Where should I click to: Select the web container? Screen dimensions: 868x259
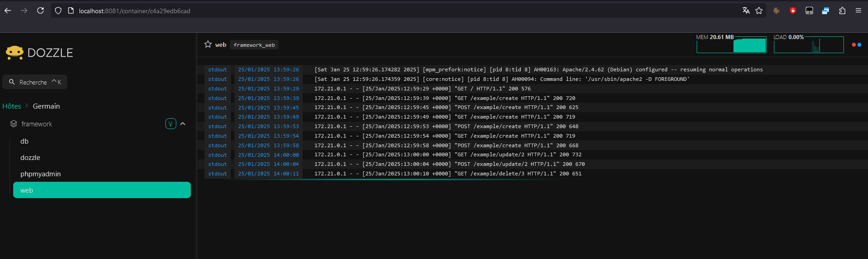point(102,190)
